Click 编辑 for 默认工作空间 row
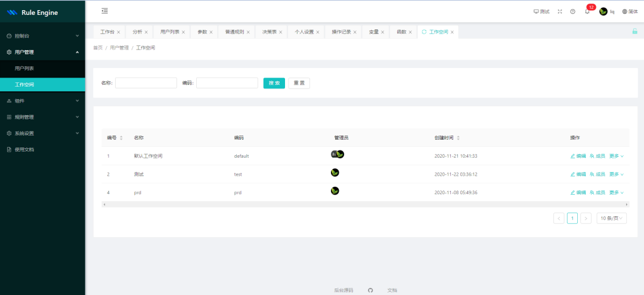This screenshot has width=644, height=295. tap(578, 156)
